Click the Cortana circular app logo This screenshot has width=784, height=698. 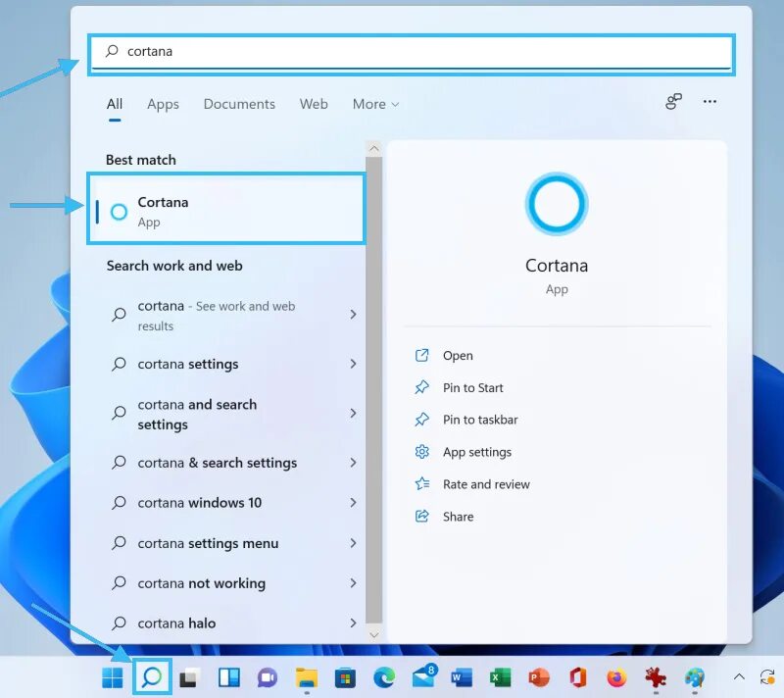[x=557, y=204]
